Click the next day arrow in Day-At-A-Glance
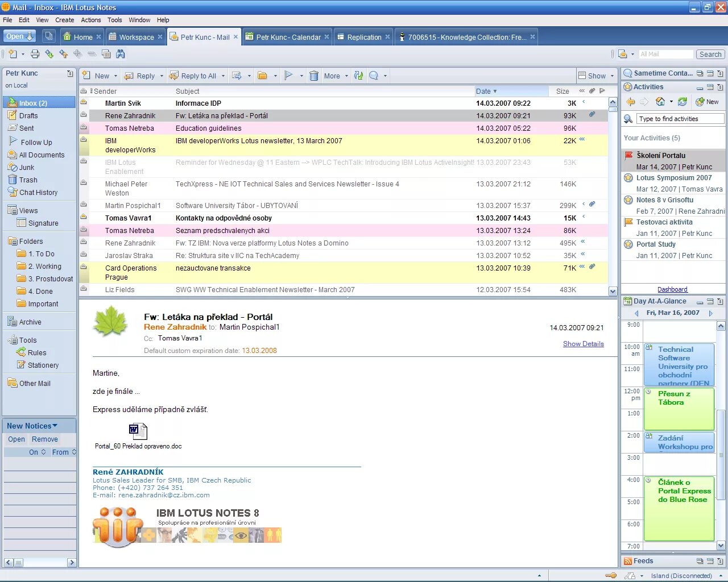The height and width of the screenshot is (582, 728). (x=710, y=313)
